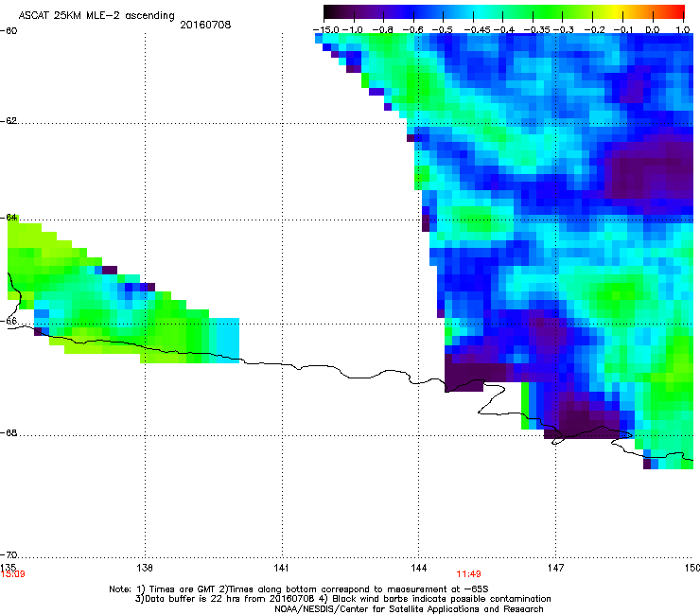The image size is (700, 615).
Task: Click the -0.3 color scale label
Action: pyautogui.click(x=564, y=30)
